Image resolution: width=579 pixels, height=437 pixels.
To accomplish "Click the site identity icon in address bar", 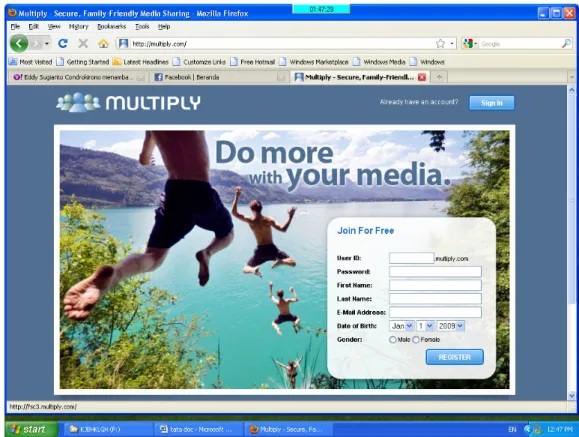I will click(123, 44).
